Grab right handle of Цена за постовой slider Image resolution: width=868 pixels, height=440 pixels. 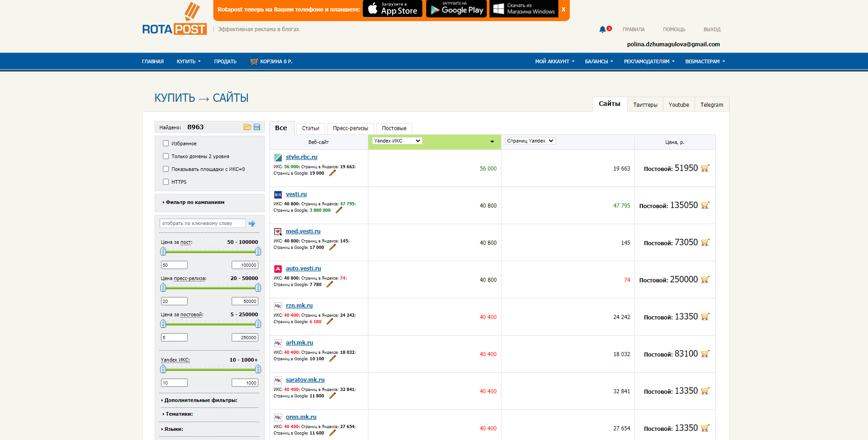coord(258,324)
